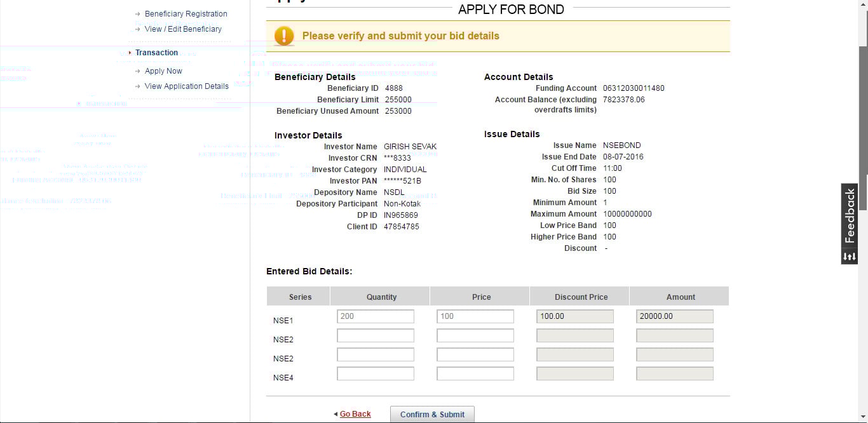
Task: Open View Application Details
Action: point(186,86)
